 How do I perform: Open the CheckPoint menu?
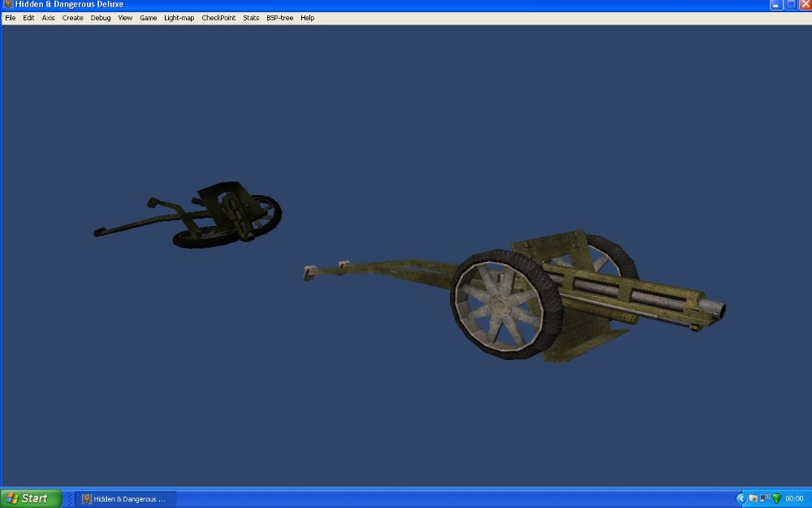point(218,18)
